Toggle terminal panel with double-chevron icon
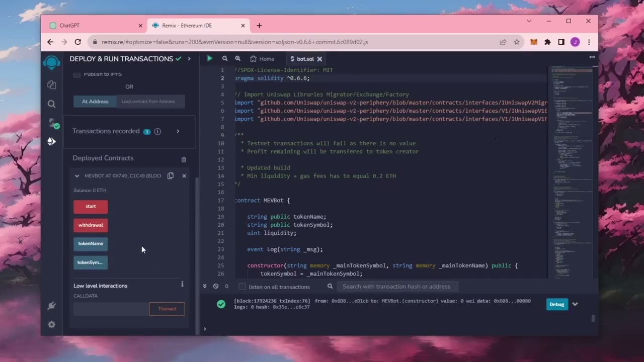This screenshot has width=644, height=362. 205,286
